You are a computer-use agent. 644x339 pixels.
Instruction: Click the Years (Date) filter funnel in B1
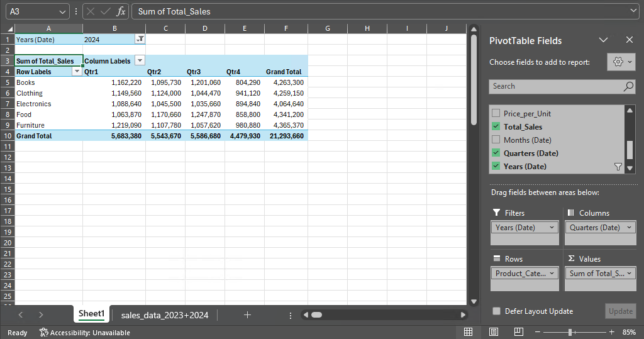tap(140, 39)
